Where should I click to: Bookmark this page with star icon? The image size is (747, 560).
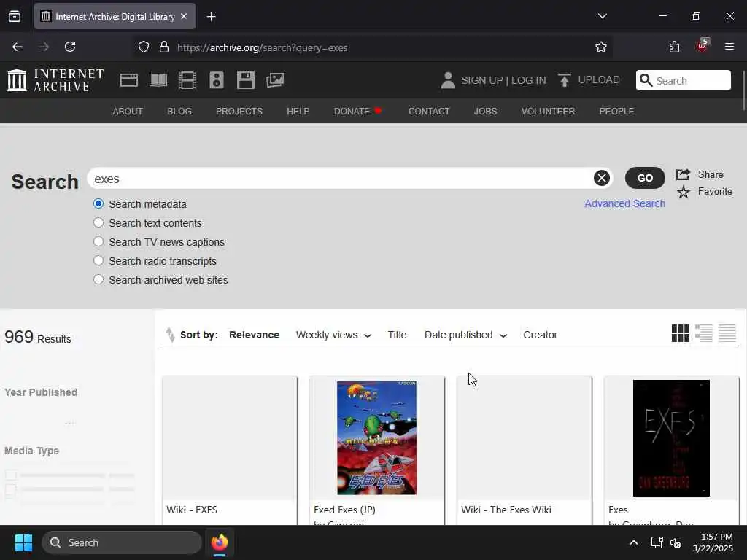click(x=601, y=47)
